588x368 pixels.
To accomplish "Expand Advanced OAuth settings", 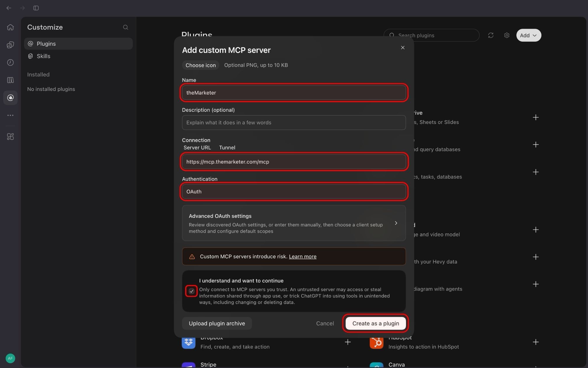I will point(294,223).
